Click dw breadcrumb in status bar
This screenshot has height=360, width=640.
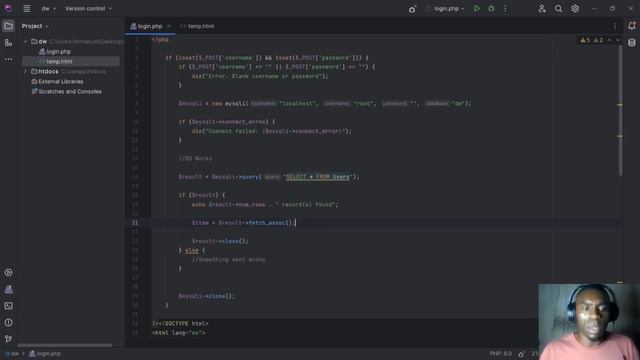12,354
